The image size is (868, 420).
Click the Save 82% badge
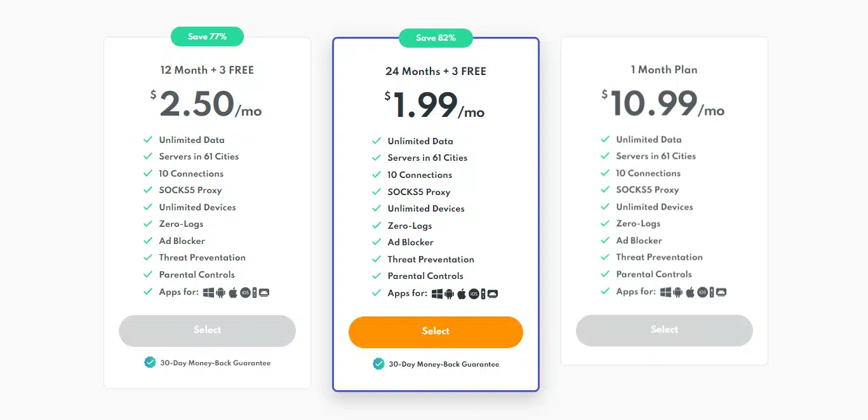pos(436,38)
